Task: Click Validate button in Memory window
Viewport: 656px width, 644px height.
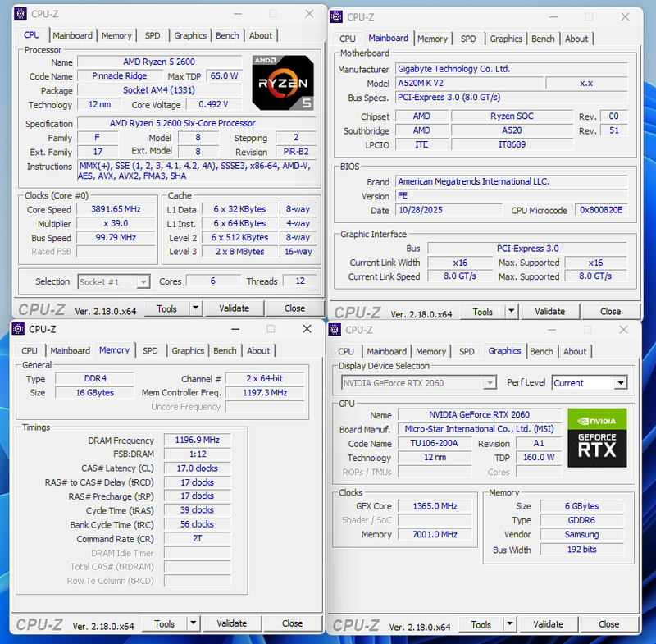Action: [x=232, y=623]
